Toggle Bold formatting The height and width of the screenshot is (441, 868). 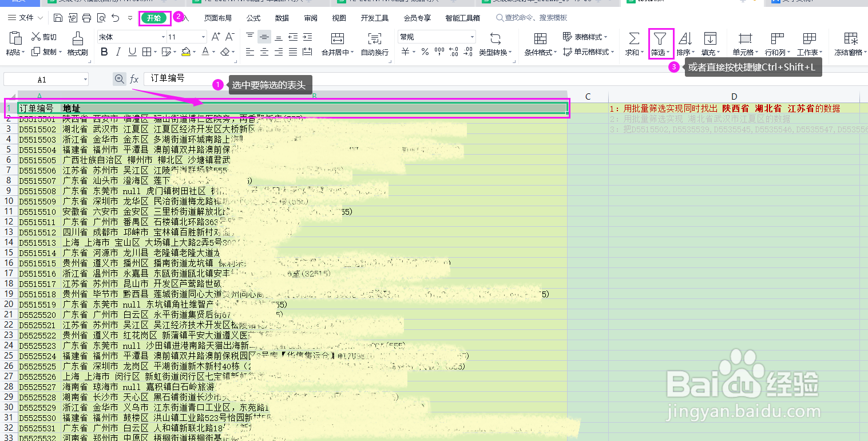(x=104, y=52)
